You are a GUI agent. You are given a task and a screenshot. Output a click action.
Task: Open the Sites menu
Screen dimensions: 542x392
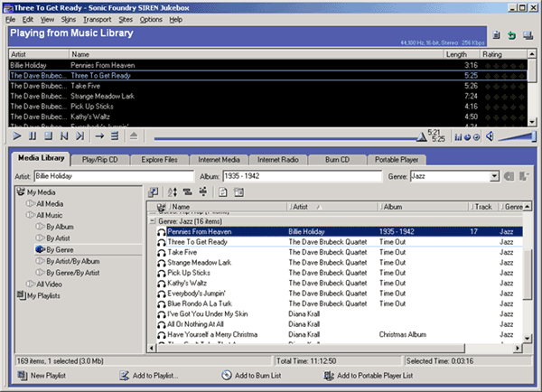point(126,20)
